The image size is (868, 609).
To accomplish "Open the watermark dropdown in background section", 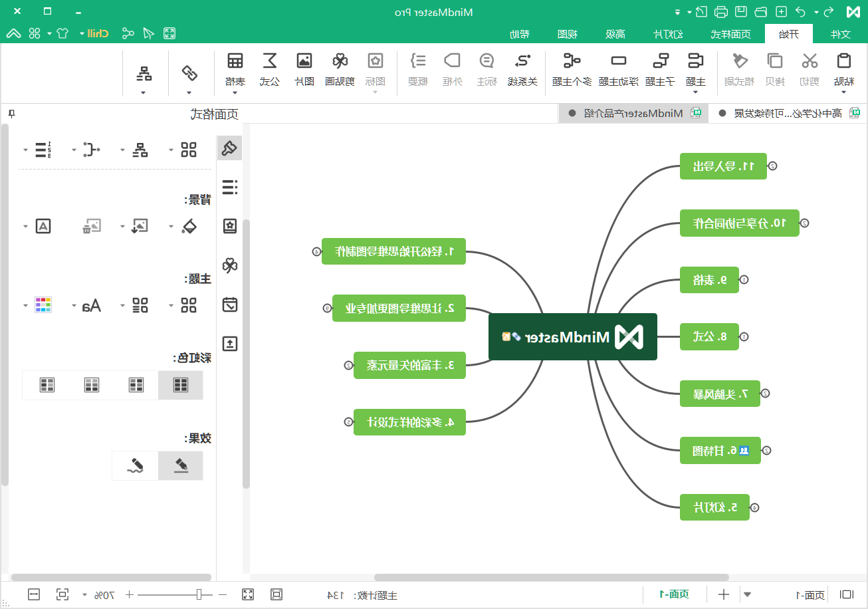I will point(26,227).
